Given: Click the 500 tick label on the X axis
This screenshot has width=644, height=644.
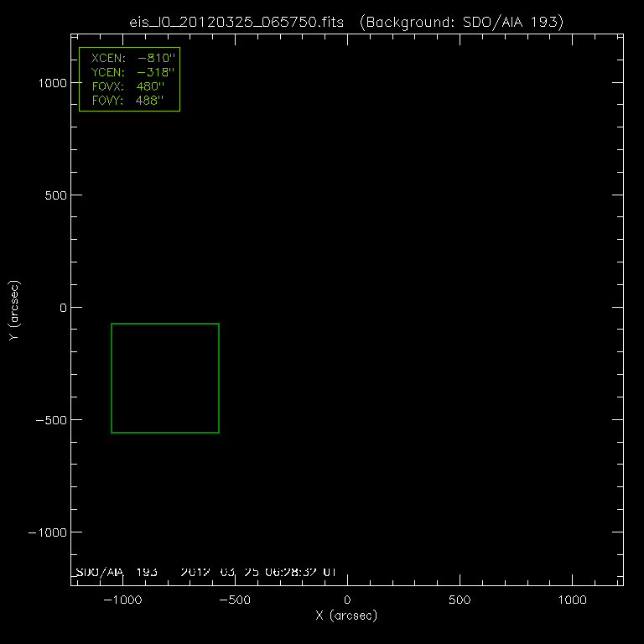Looking at the screenshot, I should 460,600.
